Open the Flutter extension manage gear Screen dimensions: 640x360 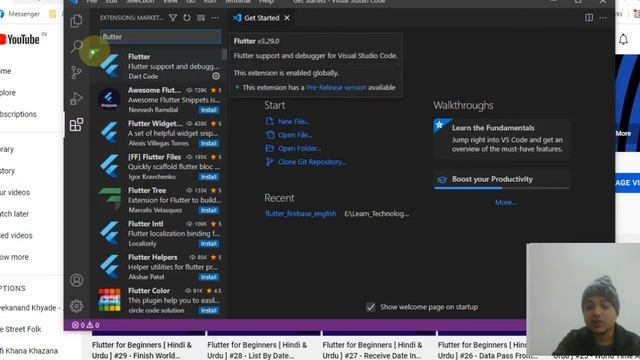pyautogui.click(x=216, y=76)
